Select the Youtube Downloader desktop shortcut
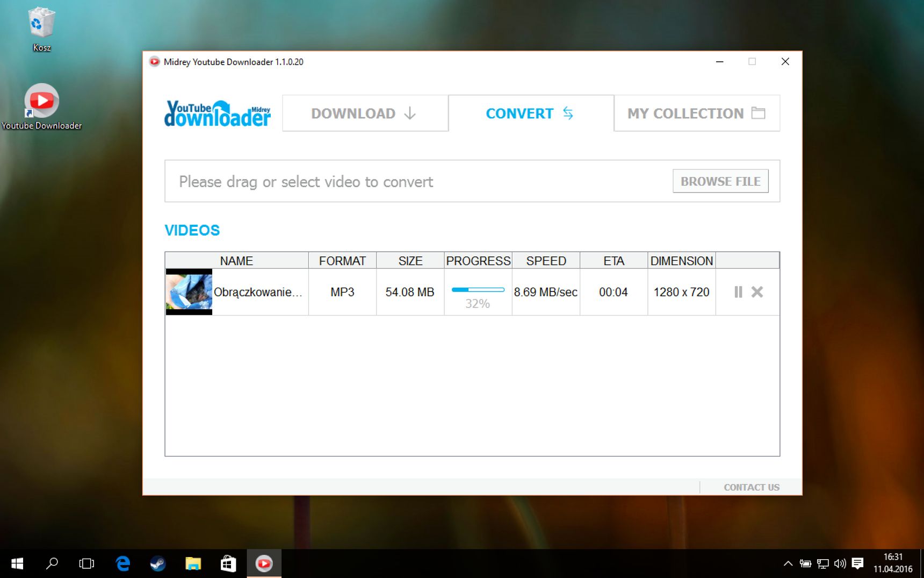 41,106
